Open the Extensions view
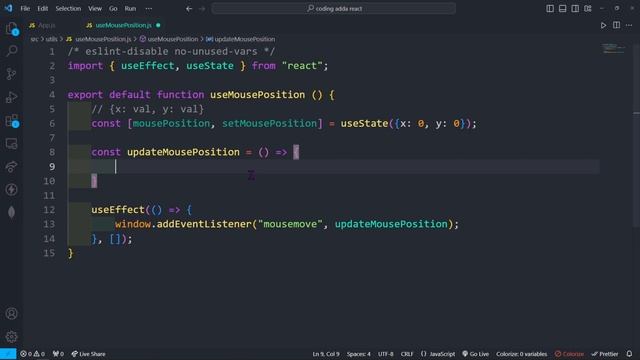This screenshot has height=360, width=640. [11, 121]
